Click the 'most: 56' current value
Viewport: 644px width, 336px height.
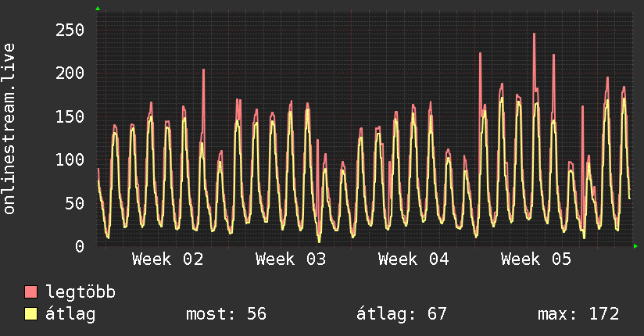(x=226, y=314)
